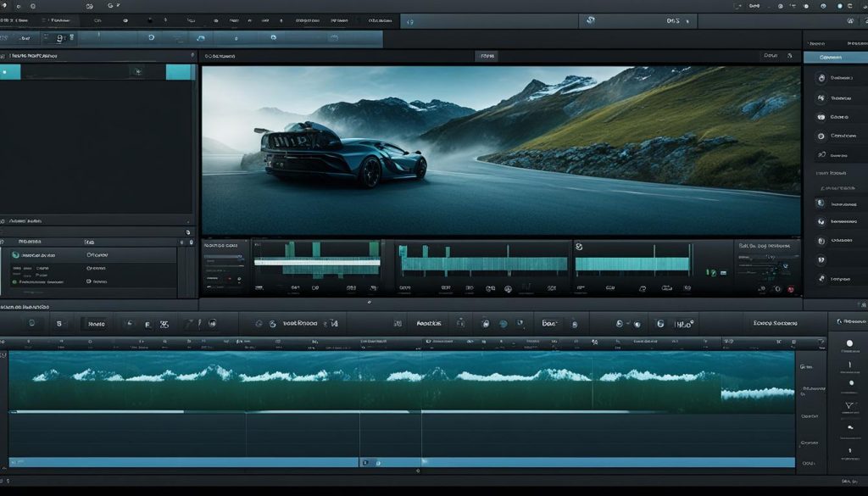This screenshot has height=496, width=868.
Task: Select the first list row with teal circle icon
Action: (x=92, y=255)
